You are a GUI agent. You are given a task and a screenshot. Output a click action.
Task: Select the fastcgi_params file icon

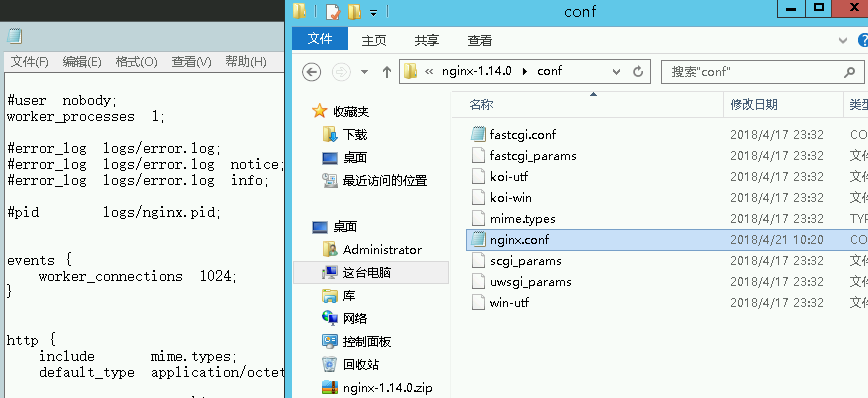pyautogui.click(x=478, y=155)
